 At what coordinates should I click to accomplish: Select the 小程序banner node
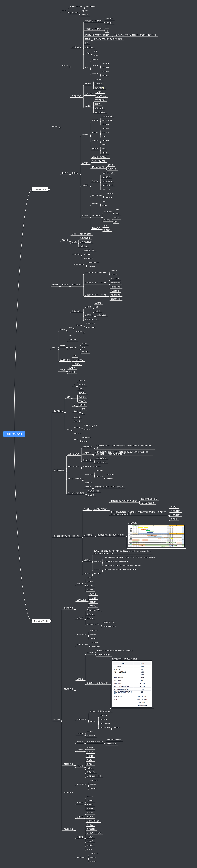tap(102, 96)
